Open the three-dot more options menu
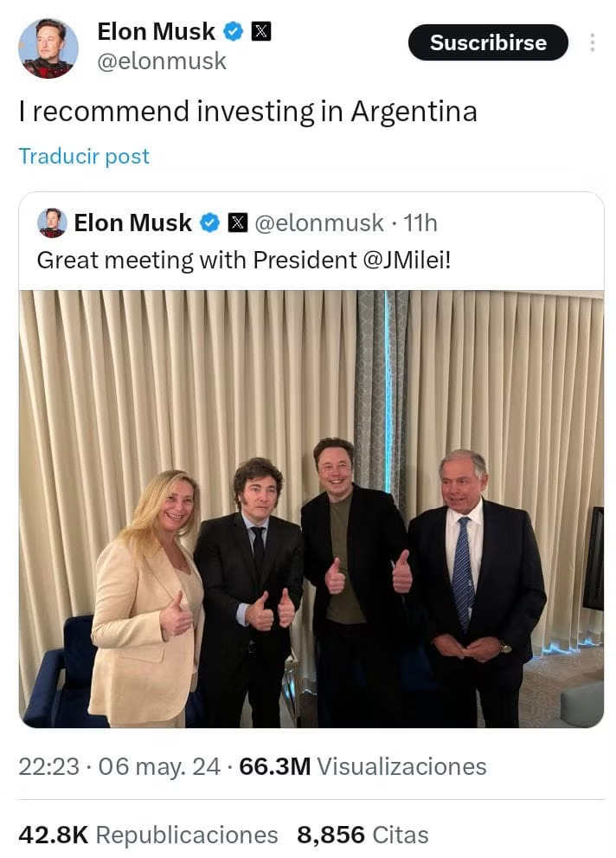Screen dimensions: 616x858 [x=593, y=42]
